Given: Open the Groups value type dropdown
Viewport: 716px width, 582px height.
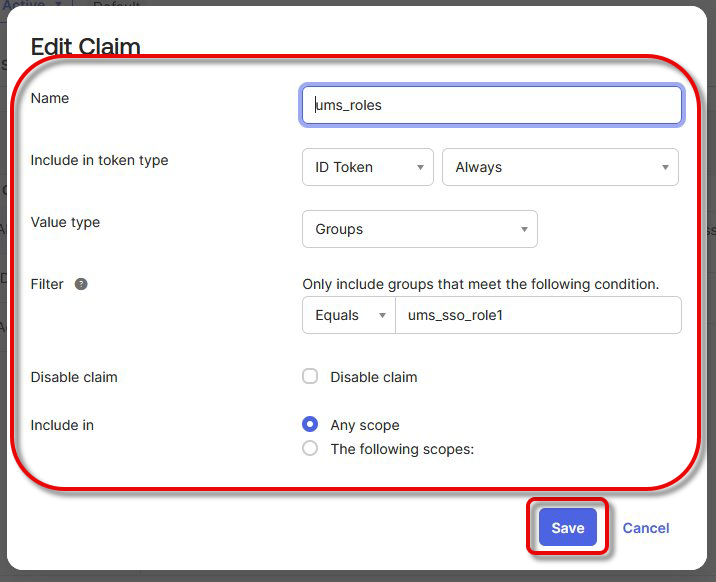Looking at the screenshot, I should (419, 229).
